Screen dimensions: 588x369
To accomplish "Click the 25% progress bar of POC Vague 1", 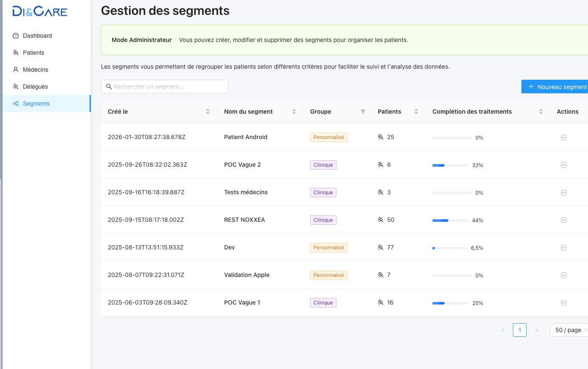I will click(451, 303).
